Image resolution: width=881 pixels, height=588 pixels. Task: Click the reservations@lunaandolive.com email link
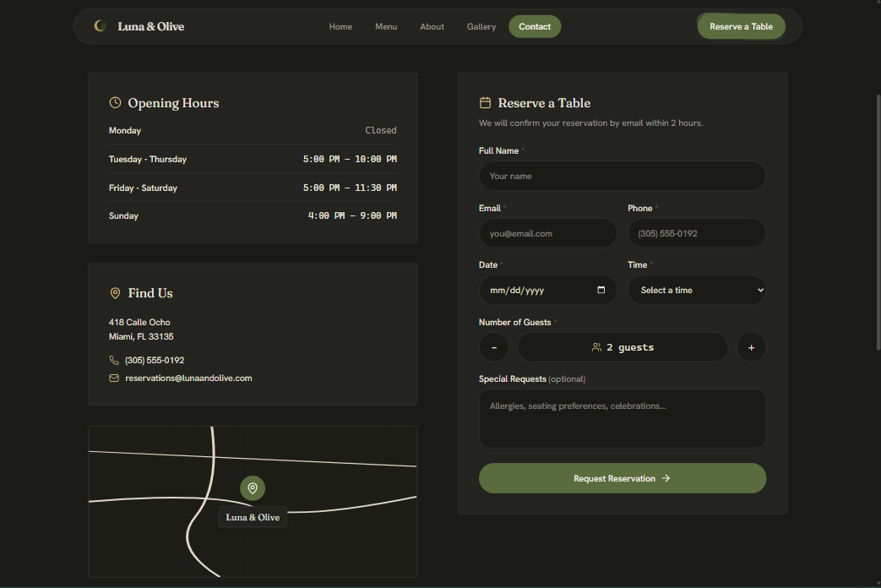point(189,378)
